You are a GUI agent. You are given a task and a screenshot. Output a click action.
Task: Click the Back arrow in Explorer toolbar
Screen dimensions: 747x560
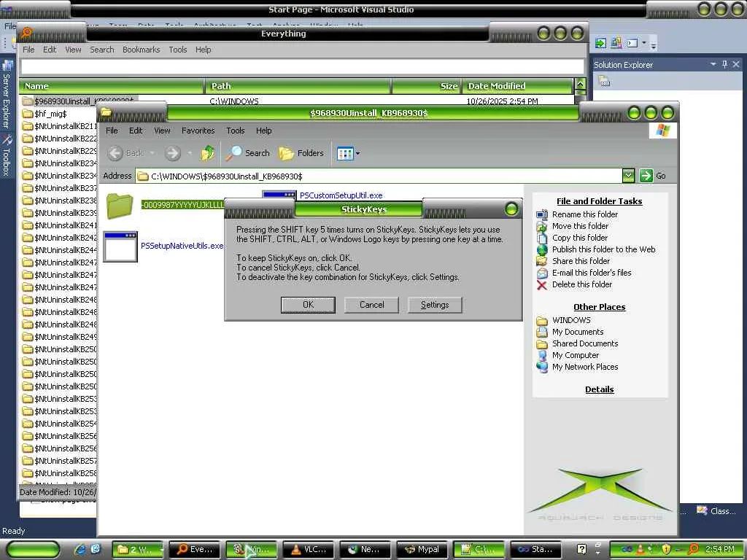(x=115, y=153)
